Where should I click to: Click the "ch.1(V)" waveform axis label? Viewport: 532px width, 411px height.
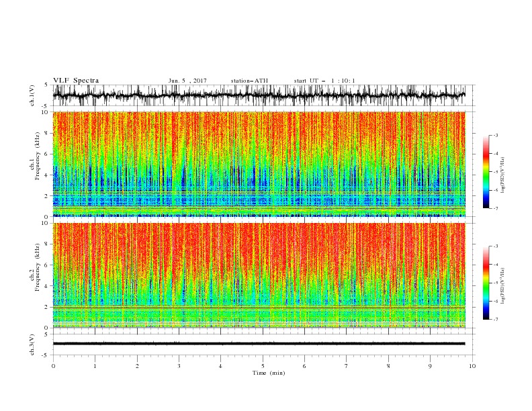point(32,95)
